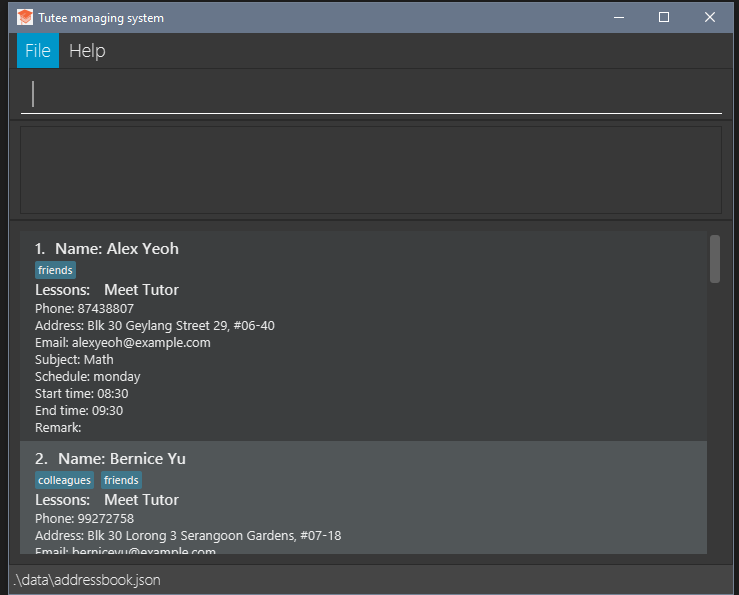The height and width of the screenshot is (595, 739).
Task: Click the empty result display box
Action: coord(370,169)
